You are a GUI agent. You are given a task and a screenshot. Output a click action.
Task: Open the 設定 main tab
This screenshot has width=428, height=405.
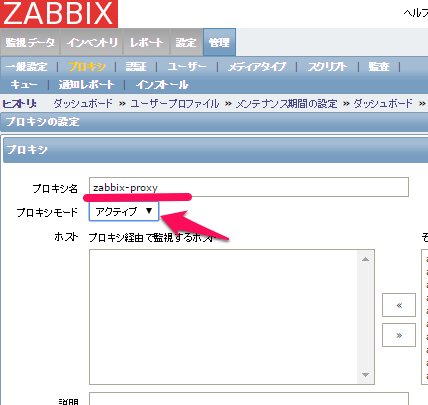point(186,42)
